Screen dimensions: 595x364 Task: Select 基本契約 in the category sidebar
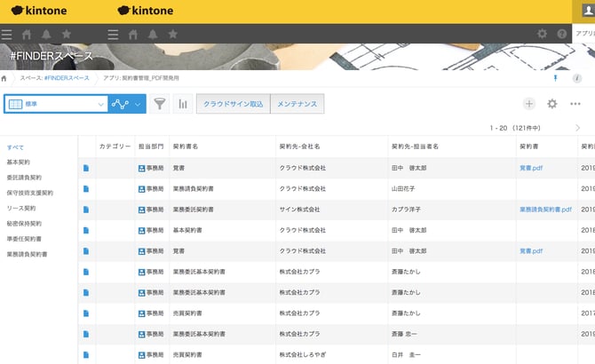(19, 162)
